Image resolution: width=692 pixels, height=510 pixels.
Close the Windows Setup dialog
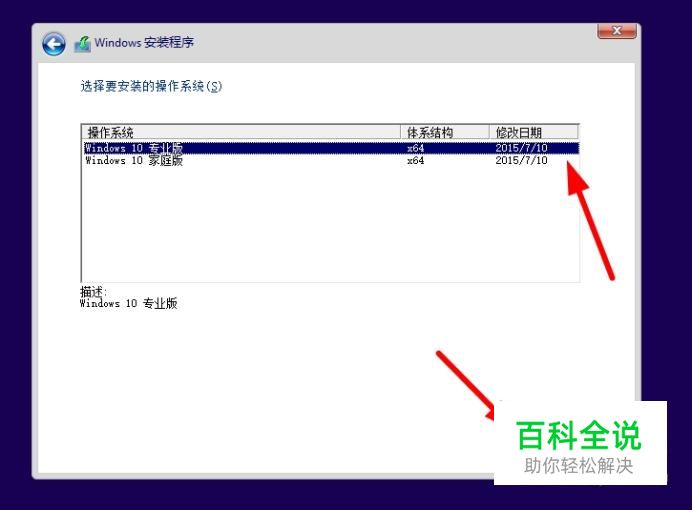(617, 31)
